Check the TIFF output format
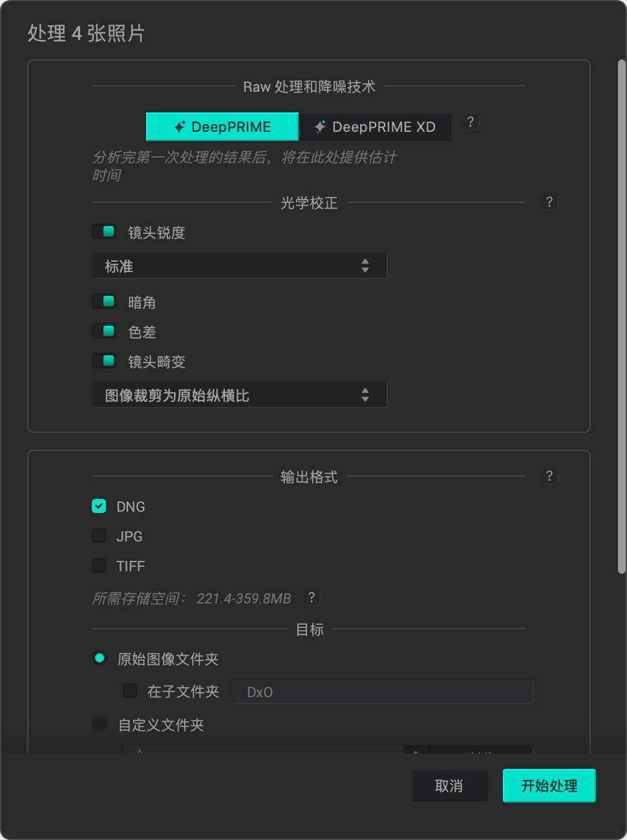 (x=99, y=565)
